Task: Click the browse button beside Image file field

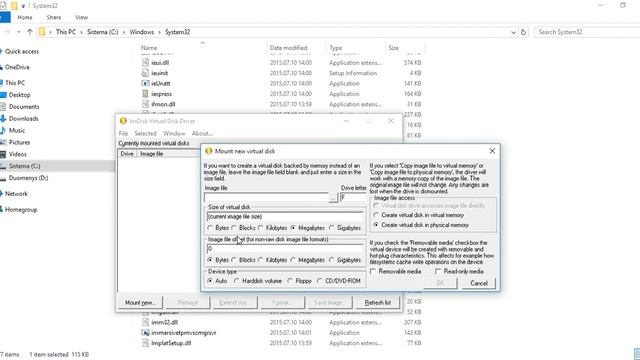Action: [x=333, y=198]
